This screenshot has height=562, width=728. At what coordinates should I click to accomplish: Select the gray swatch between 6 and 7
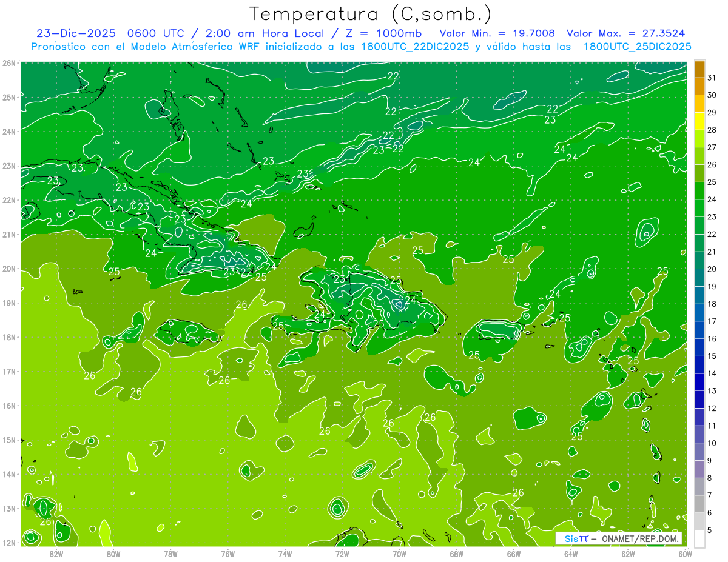click(x=699, y=504)
